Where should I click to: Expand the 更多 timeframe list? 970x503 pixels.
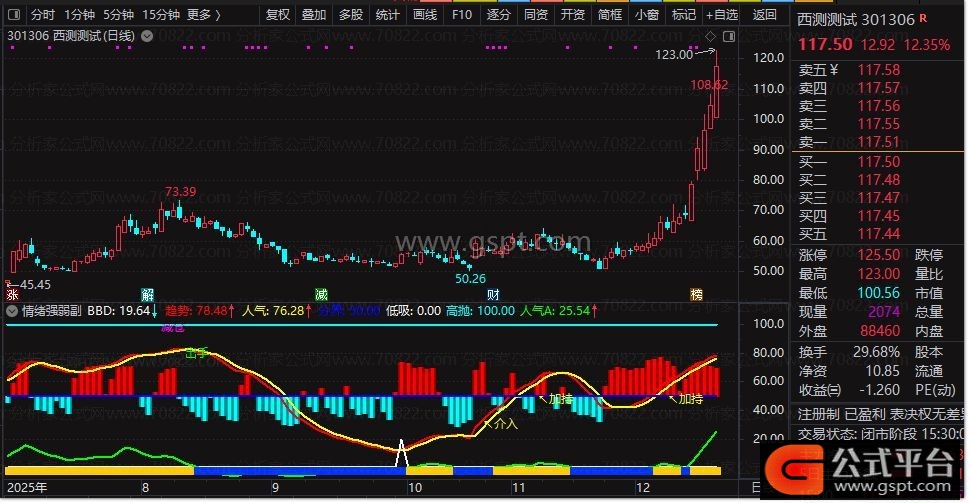[x=204, y=15]
